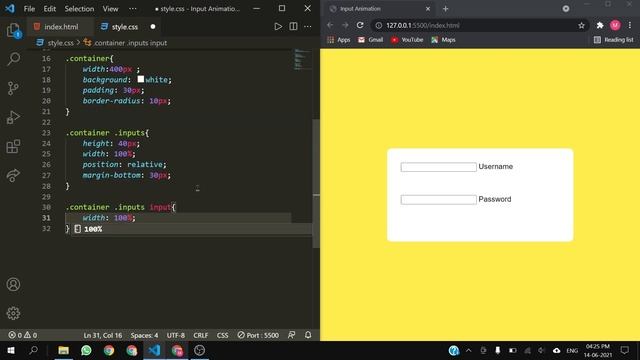This screenshot has height=360, width=640.
Task: Close the Input Animation browser tab
Action: 428,9
